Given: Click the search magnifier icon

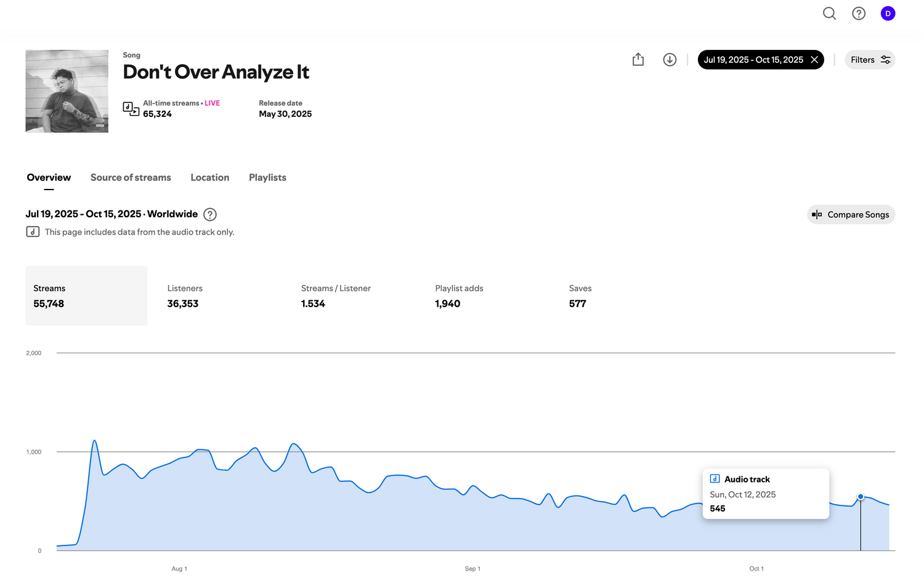Looking at the screenshot, I should [x=829, y=14].
